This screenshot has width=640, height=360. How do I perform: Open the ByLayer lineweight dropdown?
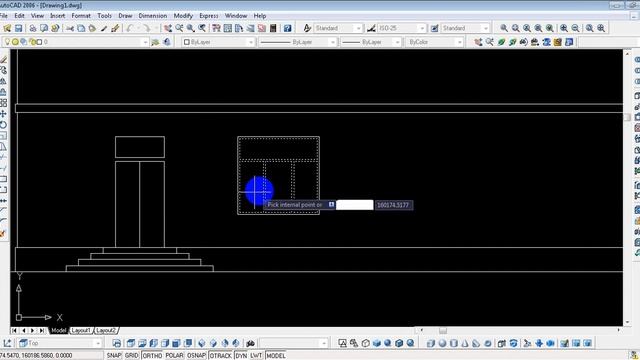(x=370, y=42)
